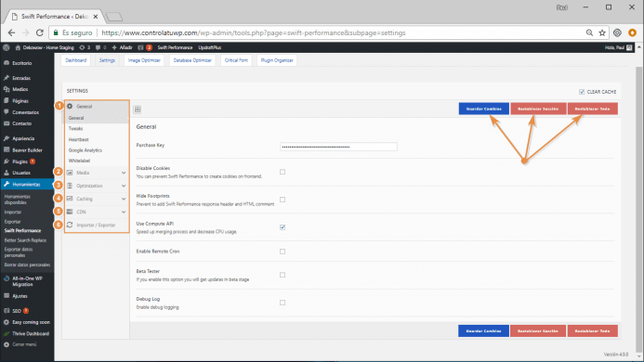Click the top Guardar Cambios button
644x362 pixels.
(x=484, y=109)
